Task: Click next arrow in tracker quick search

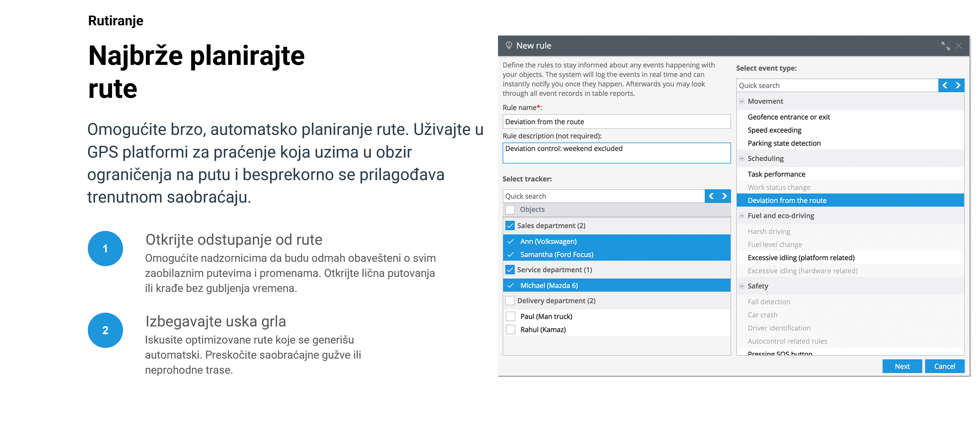Action: [x=724, y=196]
